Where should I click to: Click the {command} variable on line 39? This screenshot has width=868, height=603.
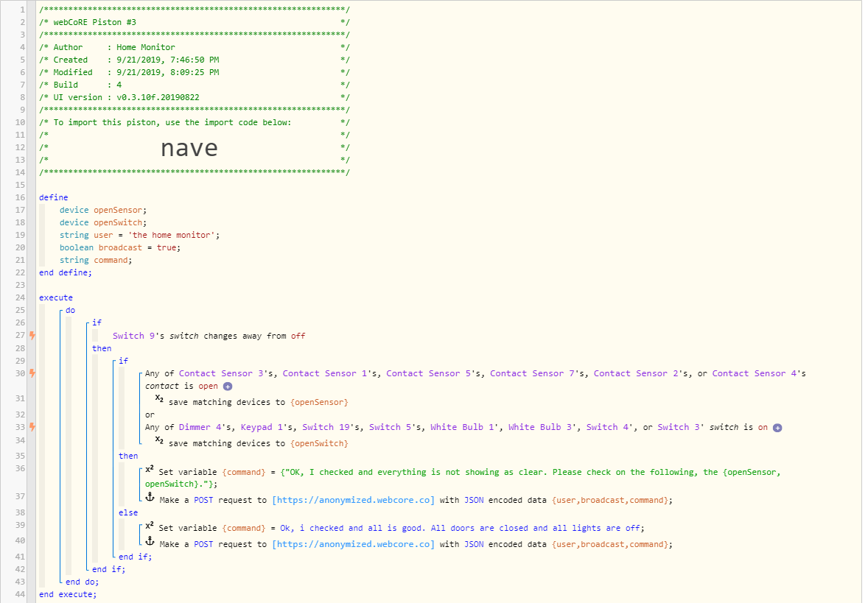[x=244, y=529]
